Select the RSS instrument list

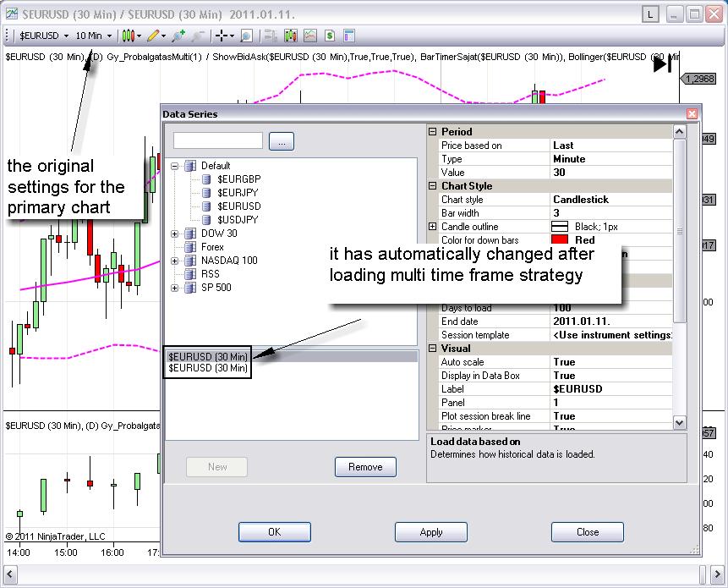point(211,274)
